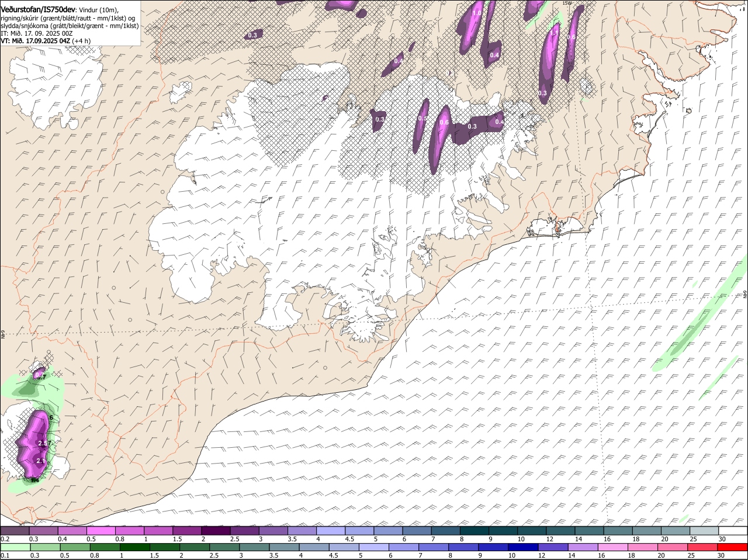Click the '2.1' value on the southwest precipitation cell
Image resolution: width=748 pixels, height=560 pixels.
tap(41, 461)
